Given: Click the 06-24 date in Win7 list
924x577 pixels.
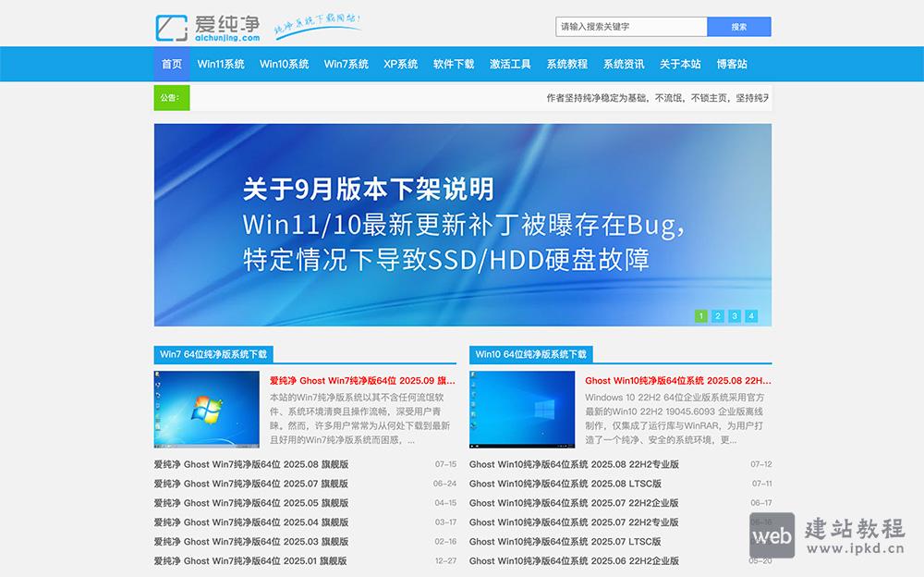Looking at the screenshot, I should pyautogui.click(x=445, y=484).
